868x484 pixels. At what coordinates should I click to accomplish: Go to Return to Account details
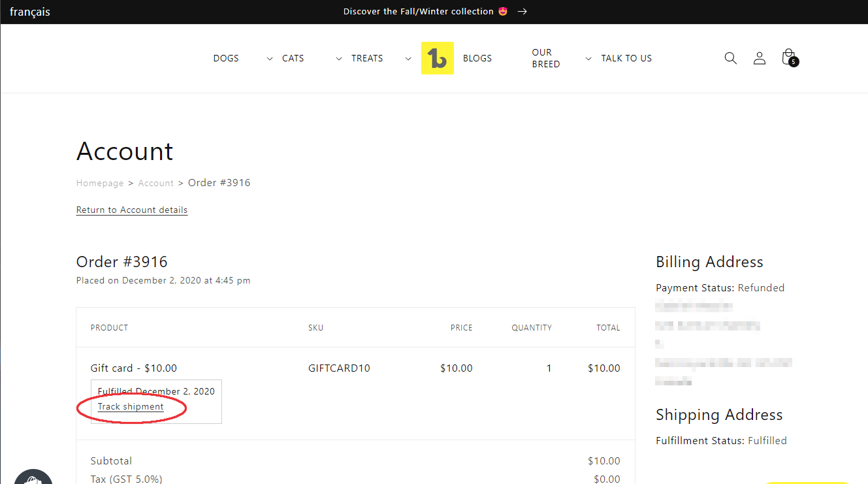[x=132, y=210]
